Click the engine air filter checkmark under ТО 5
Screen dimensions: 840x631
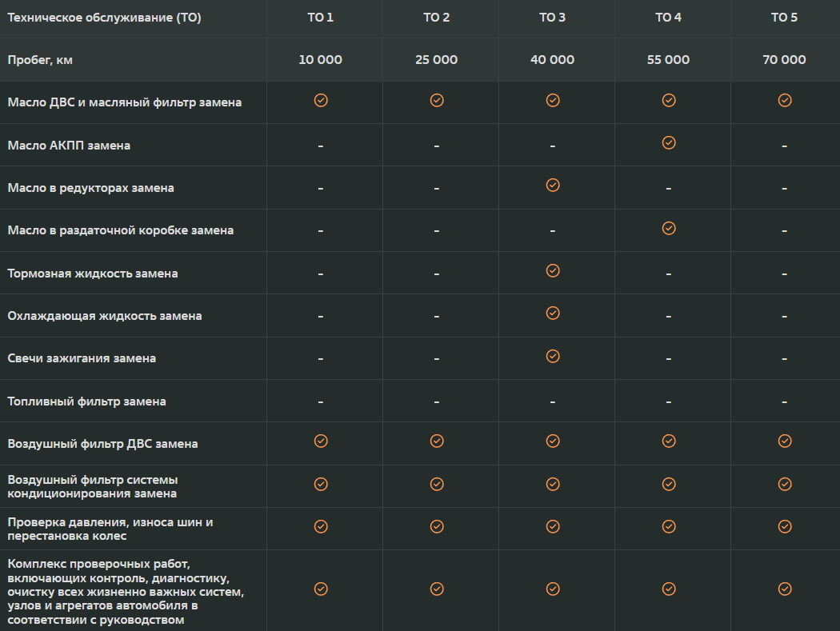[785, 441]
